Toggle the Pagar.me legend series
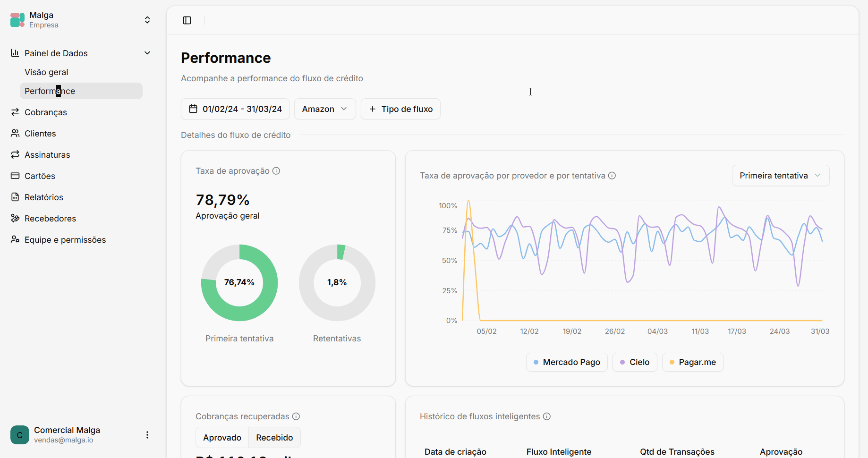 (693, 362)
